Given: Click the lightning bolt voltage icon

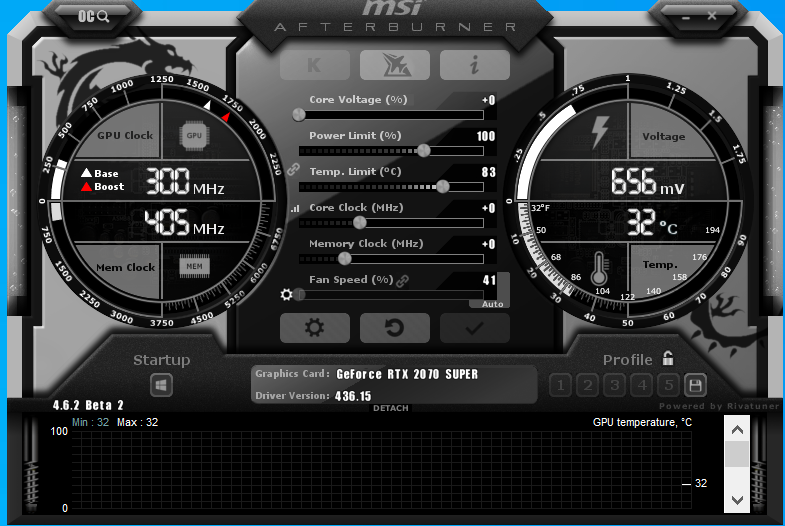Looking at the screenshot, I should pos(600,132).
